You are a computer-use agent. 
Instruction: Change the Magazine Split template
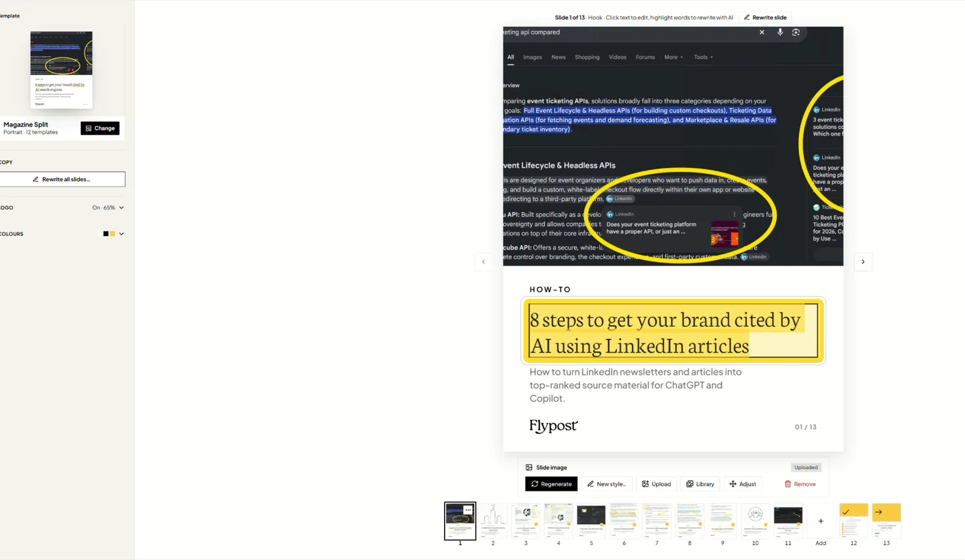(100, 128)
